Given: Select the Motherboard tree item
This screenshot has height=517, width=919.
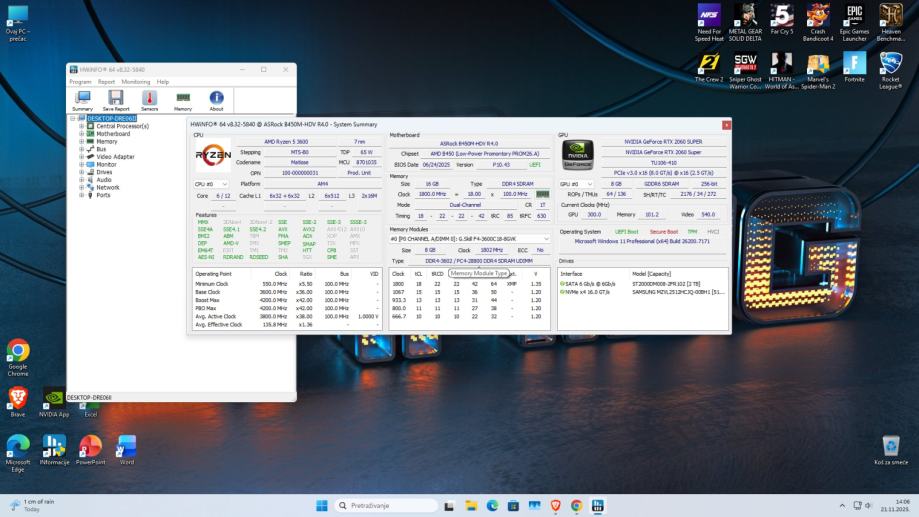Looking at the screenshot, I should [112, 134].
